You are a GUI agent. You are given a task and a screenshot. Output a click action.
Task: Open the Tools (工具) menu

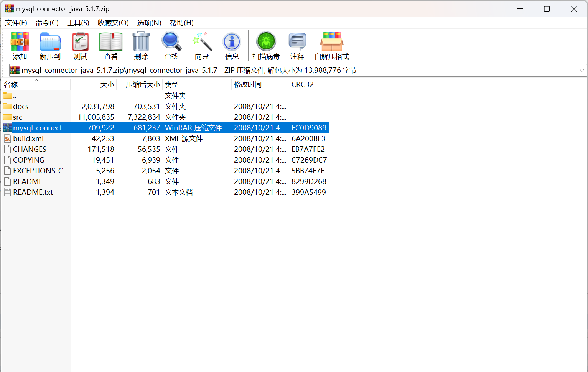(x=78, y=23)
